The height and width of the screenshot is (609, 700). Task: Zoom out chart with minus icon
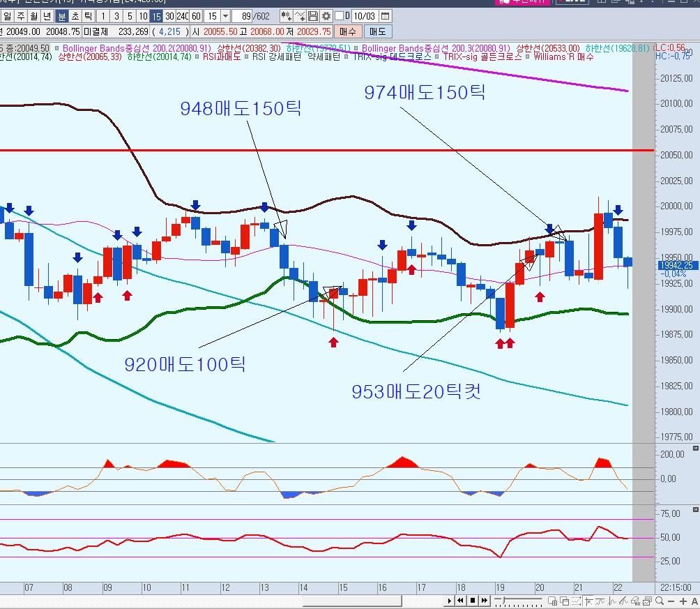pos(671,601)
